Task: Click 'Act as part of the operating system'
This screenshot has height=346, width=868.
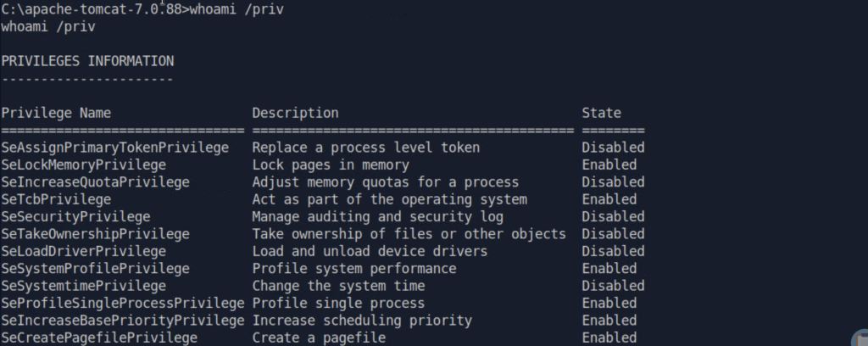Action: pos(390,199)
